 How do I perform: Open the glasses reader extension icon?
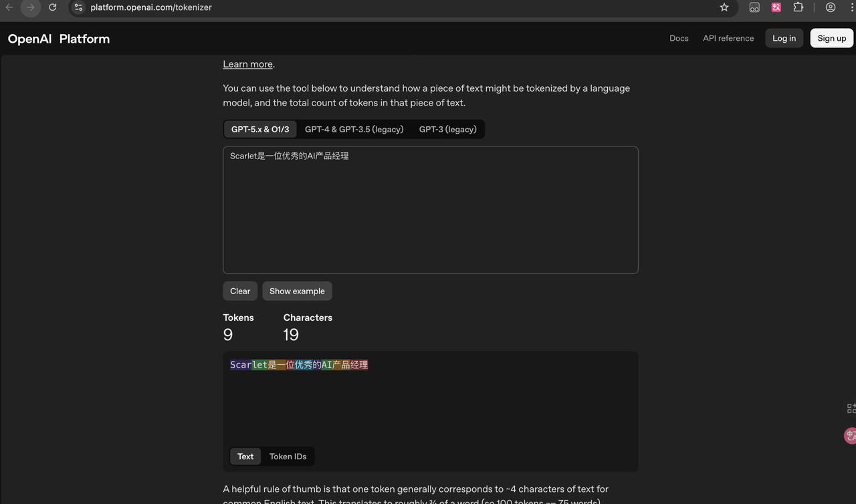[754, 7]
